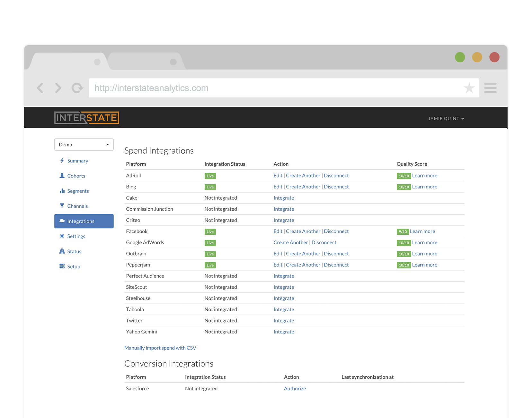Disconnect the Facebook integration
This screenshot has height=418, width=532.
336,231
